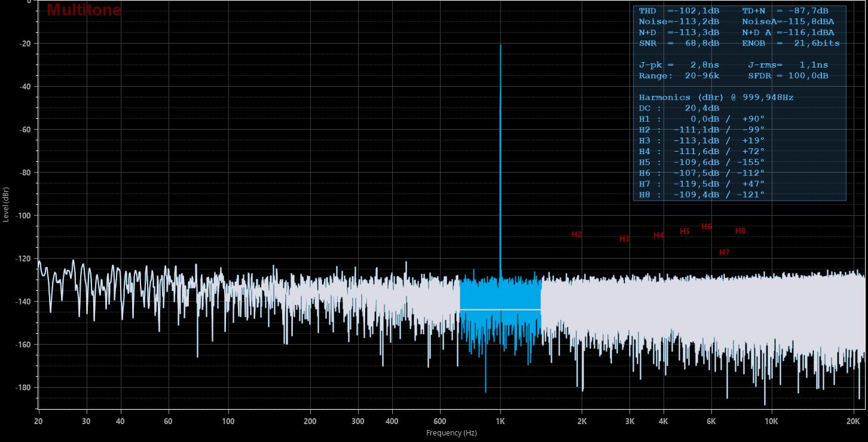Click the DC : 20,4dB row
The image size is (868, 442).
[x=678, y=108]
